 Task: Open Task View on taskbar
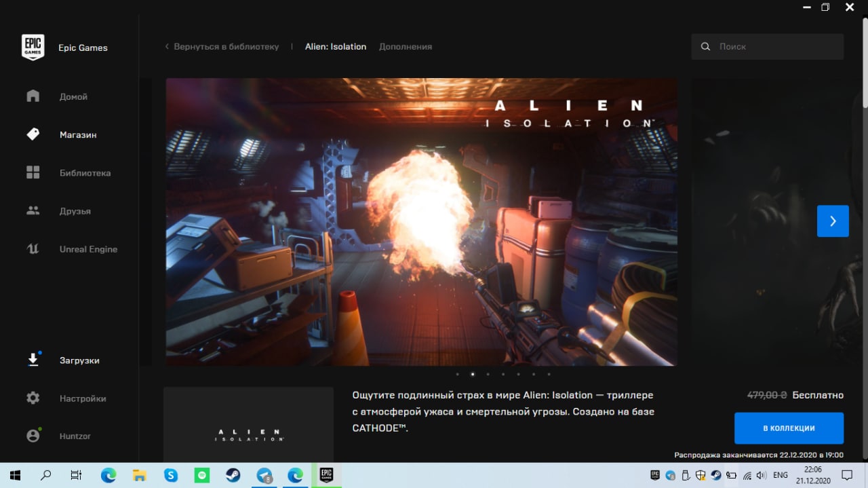click(77, 475)
